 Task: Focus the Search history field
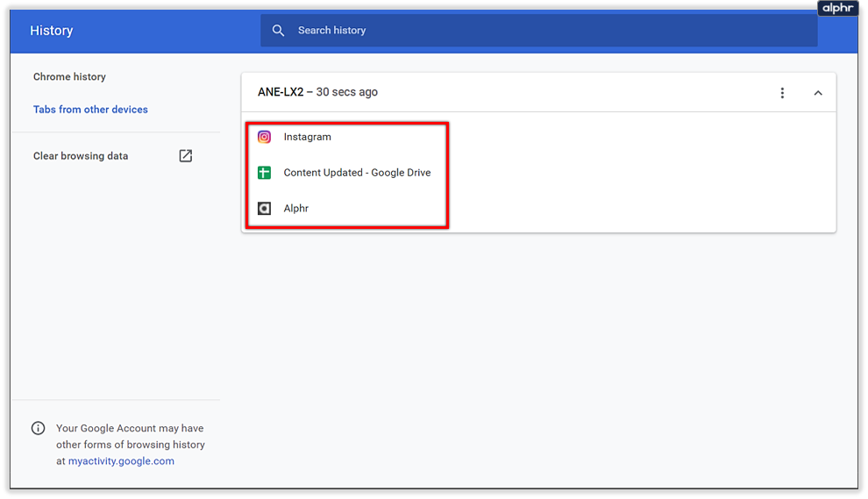pos(544,31)
